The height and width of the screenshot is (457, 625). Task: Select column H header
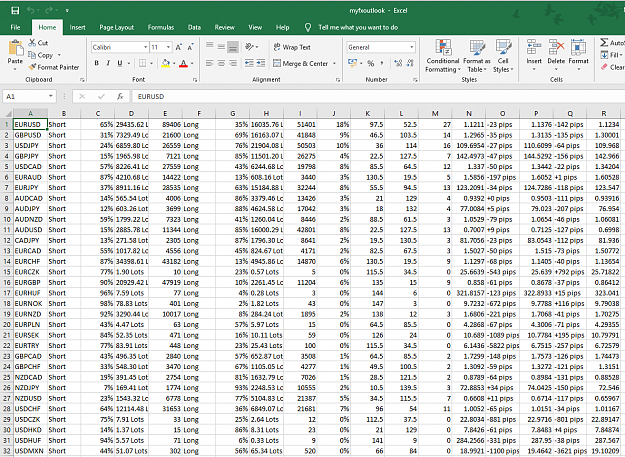(266, 114)
